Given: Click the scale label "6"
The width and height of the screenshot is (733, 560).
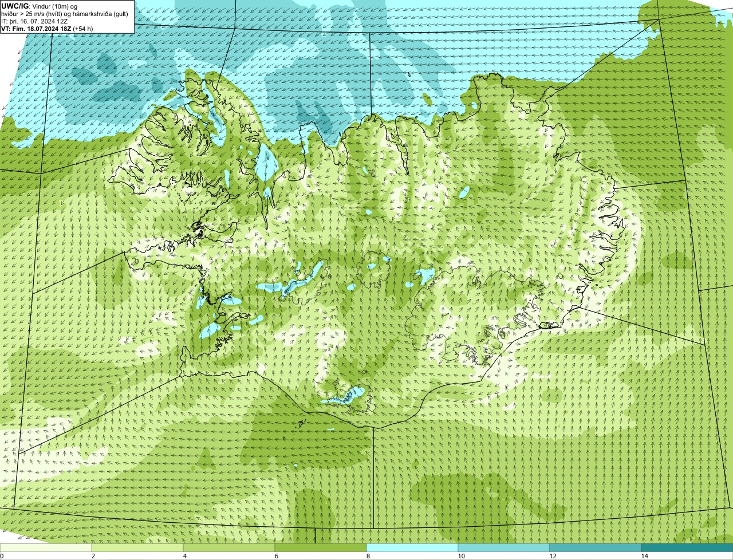Looking at the screenshot, I should 276,556.
